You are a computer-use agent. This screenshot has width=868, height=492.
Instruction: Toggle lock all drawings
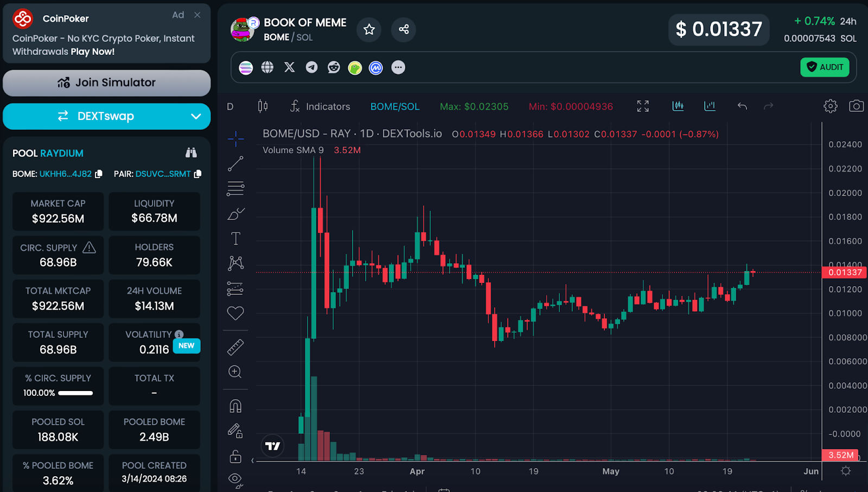[235, 456]
